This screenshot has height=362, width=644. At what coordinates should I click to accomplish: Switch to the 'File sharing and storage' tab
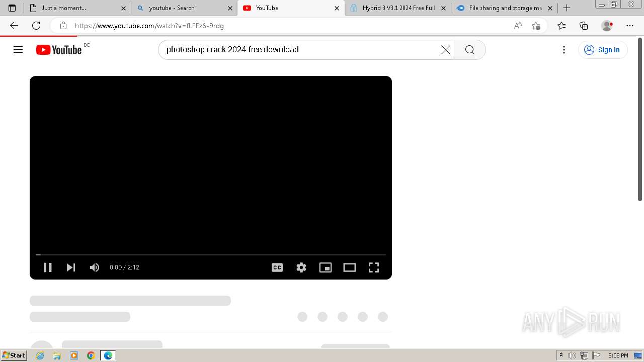tap(504, 8)
